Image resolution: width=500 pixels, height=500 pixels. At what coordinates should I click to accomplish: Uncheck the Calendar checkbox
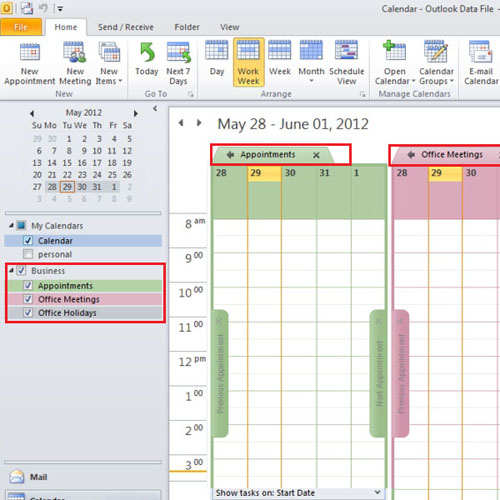28,240
